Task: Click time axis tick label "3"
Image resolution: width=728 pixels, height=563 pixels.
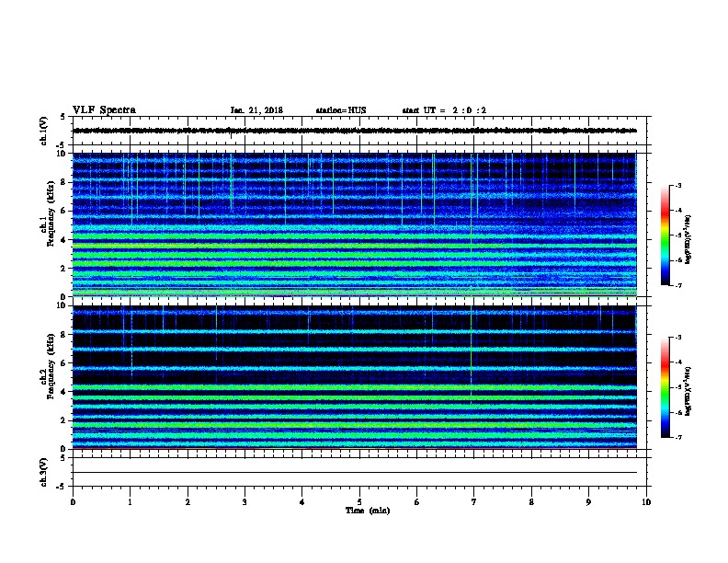Action: [245, 501]
